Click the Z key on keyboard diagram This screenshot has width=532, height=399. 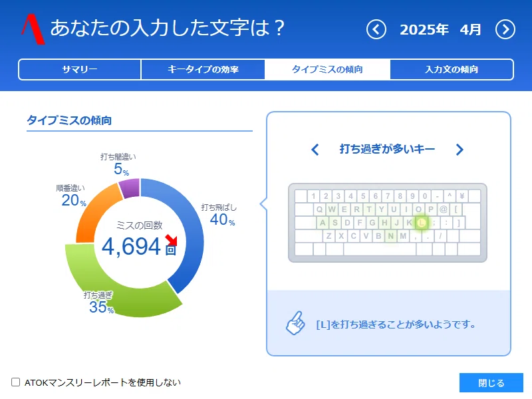click(329, 236)
